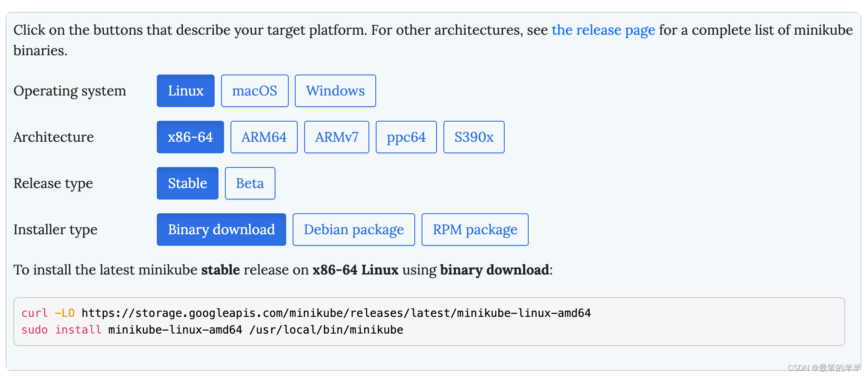Viewport: 868px width, 376px height.
Task: Switch to Beta release type
Action: pyautogui.click(x=250, y=183)
